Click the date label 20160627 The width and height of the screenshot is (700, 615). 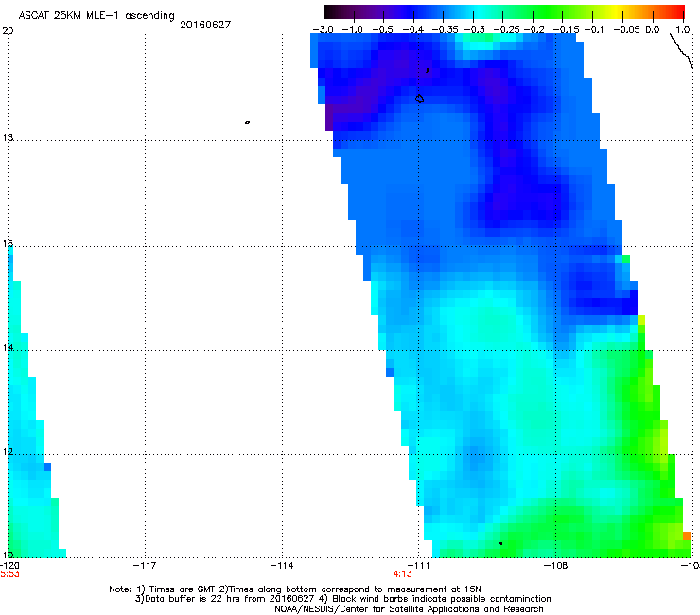coord(205,25)
